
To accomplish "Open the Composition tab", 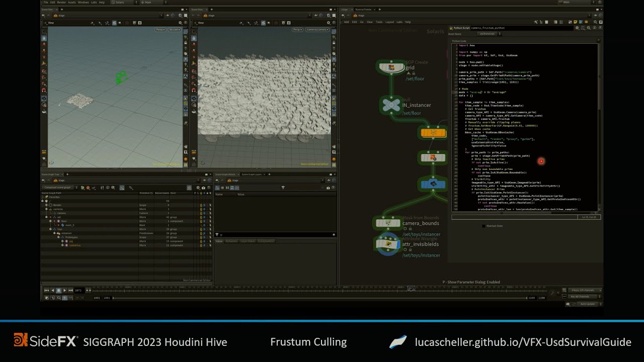I will (266, 241).
